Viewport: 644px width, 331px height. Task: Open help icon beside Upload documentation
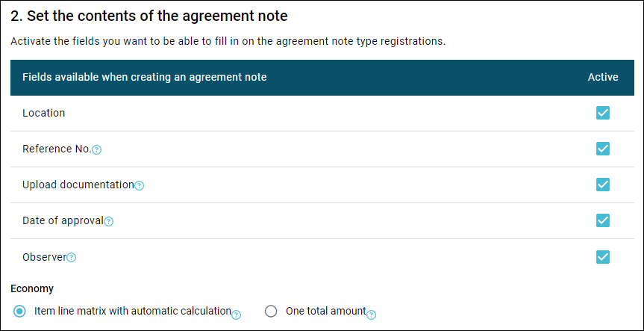click(x=140, y=186)
